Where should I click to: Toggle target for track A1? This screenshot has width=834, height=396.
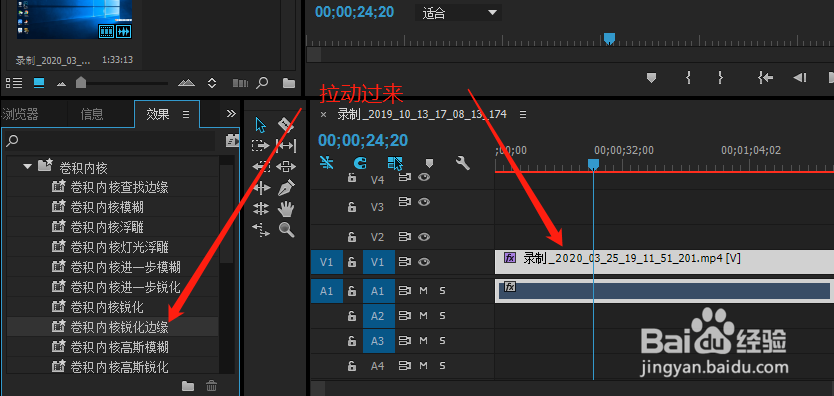click(x=379, y=291)
